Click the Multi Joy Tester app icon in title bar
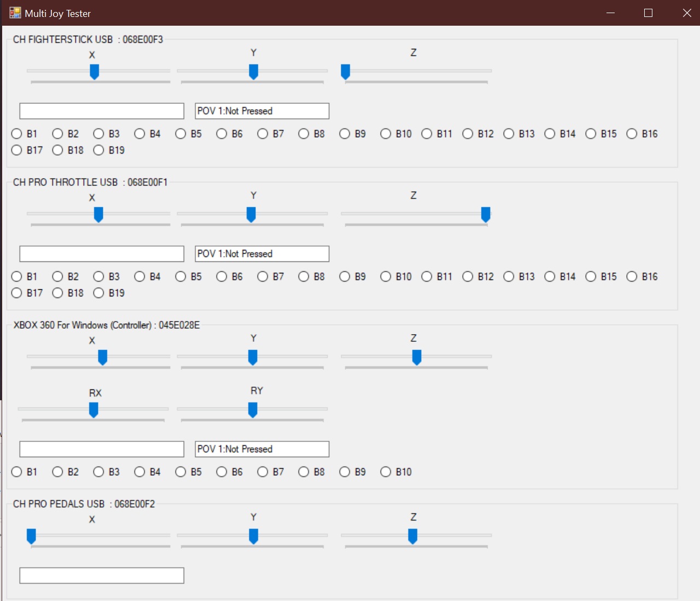The width and height of the screenshot is (700, 601). [15, 13]
